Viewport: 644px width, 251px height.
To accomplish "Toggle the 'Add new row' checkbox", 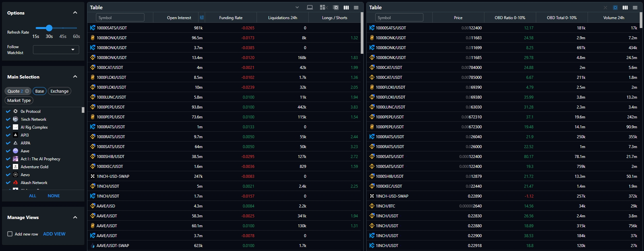I will [x=10, y=234].
